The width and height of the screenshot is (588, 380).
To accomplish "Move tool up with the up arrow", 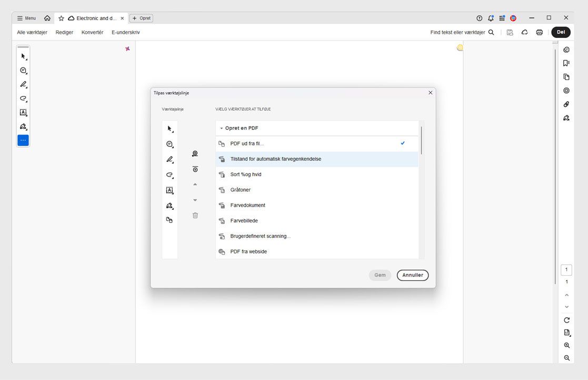I will pos(195,184).
